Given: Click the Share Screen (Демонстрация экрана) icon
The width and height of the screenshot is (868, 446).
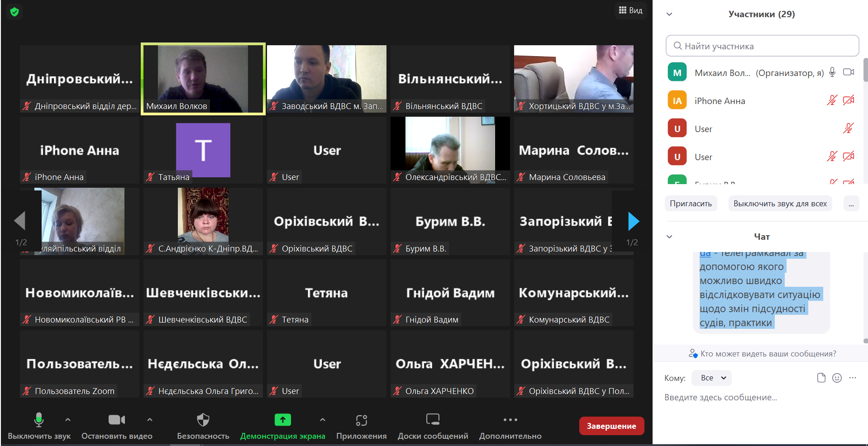Looking at the screenshot, I should (x=282, y=420).
